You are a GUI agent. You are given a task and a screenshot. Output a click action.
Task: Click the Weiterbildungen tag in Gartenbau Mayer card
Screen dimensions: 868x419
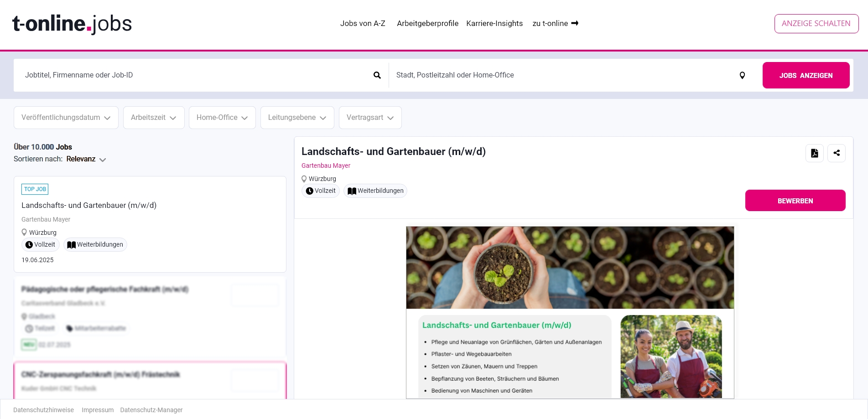point(95,244)
